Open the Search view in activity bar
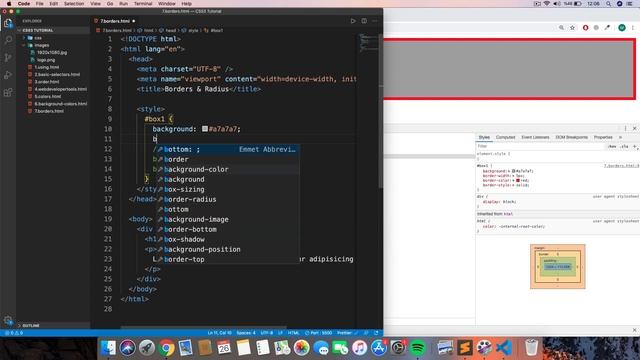640x360 pixels. (x=8, y=40)
